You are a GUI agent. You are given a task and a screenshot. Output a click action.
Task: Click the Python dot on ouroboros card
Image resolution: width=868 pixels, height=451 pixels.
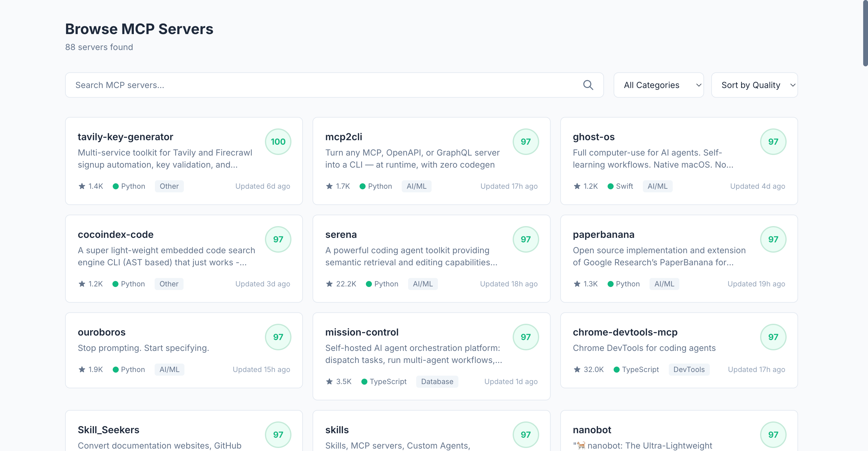116,369
